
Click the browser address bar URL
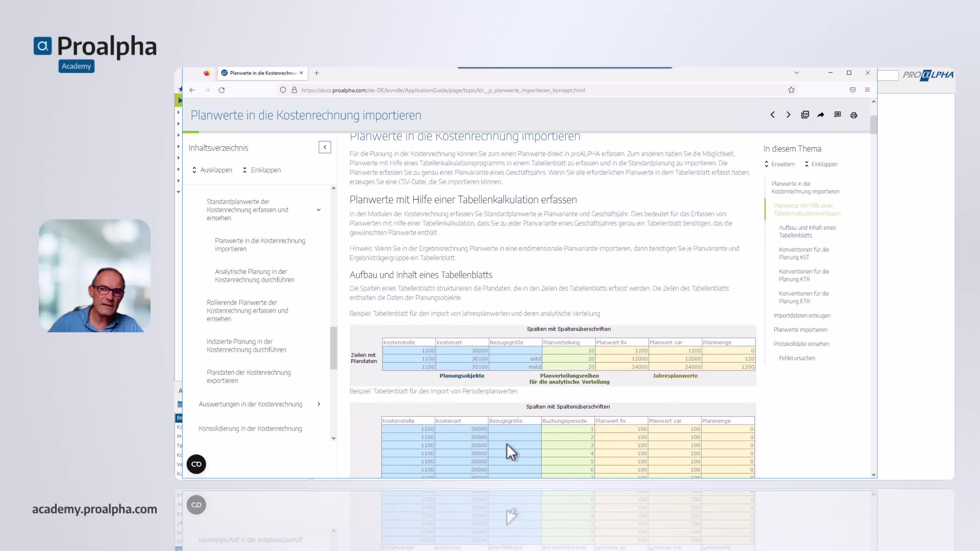(443, 91)
